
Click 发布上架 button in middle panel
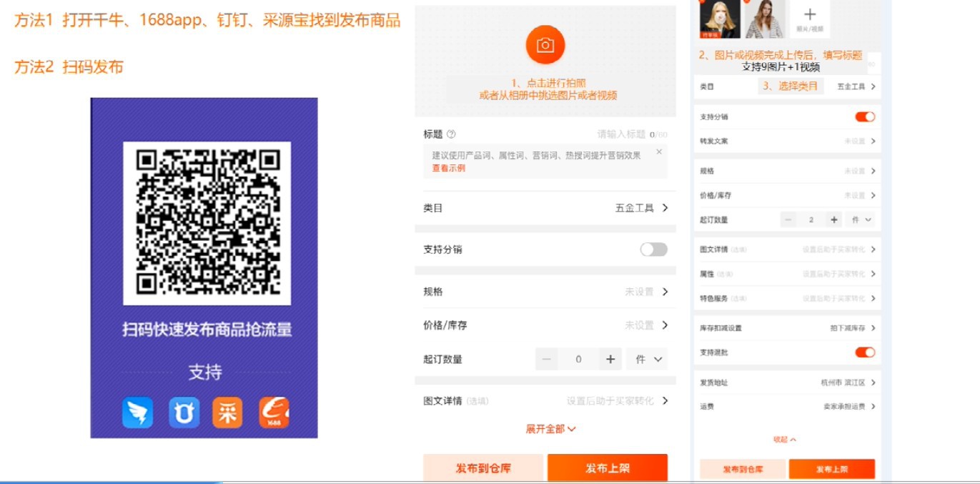(x=608, y=468)
